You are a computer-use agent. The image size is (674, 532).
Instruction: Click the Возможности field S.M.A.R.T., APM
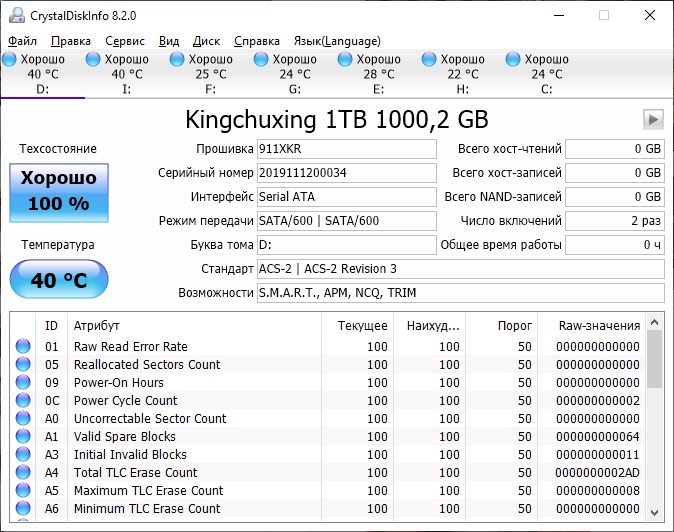tap(461, 293)
